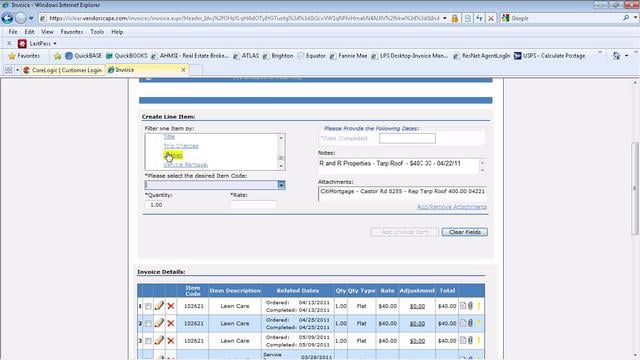This screenshot has width=640, height=360.
Task: Edit row 1 Lawn Care with pencil icon
Action: point(159,306)
